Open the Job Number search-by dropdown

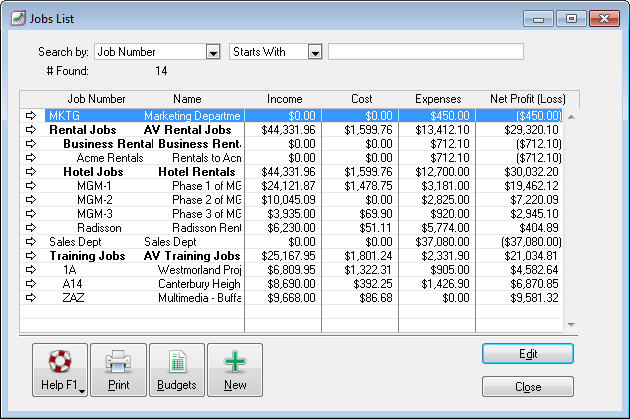click(213, 52)
